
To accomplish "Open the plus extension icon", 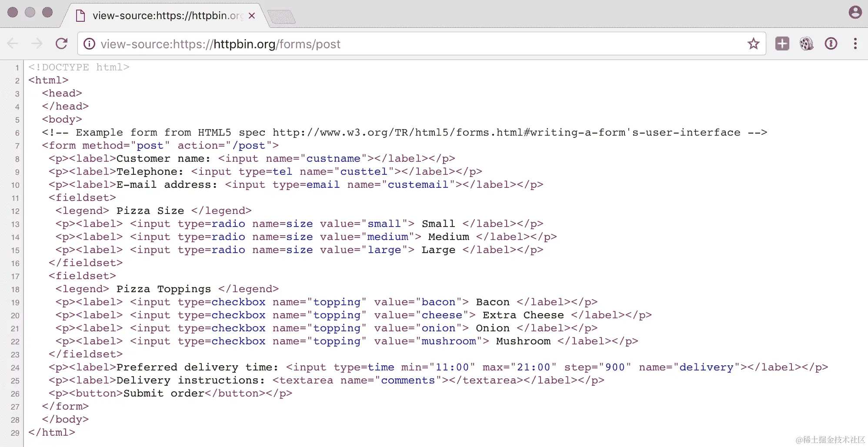I will [782, 43].
